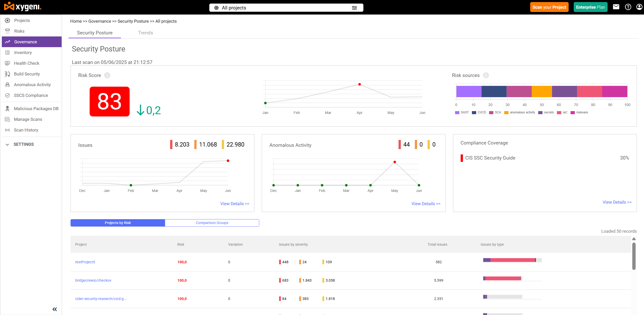Click the 11.068 high issues count
Image resolution: width=644 pixels, height=315 pixels.
pyautogui.click(x=208, y=145)
